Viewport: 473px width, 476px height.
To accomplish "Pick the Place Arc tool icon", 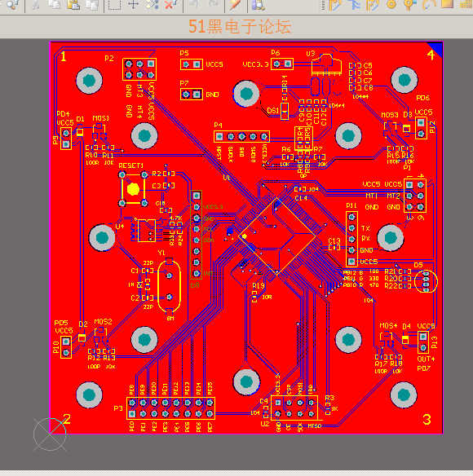I will pos(429,4).
